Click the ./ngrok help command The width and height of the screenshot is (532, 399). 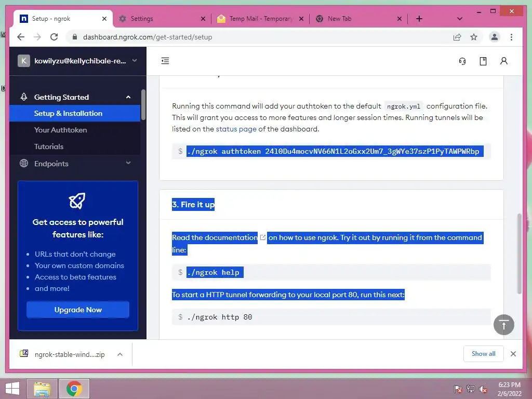pos(215,272)
